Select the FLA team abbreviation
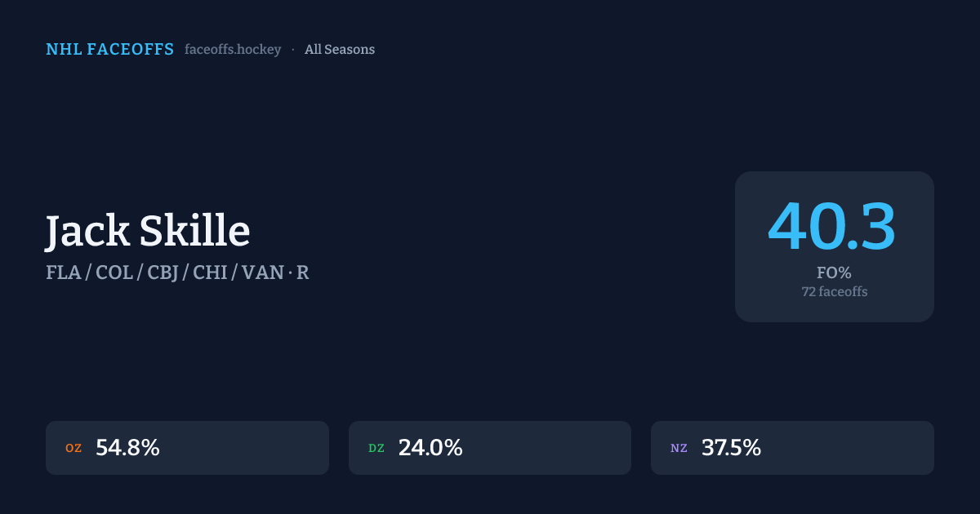Image resolution: width=980 pixels, height=514 pixels. pos(63,273)
